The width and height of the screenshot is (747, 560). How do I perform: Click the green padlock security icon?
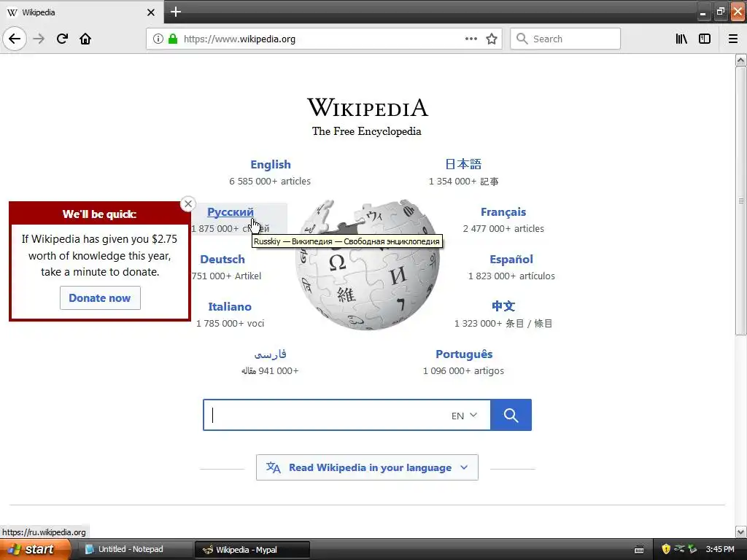[173, 39]
